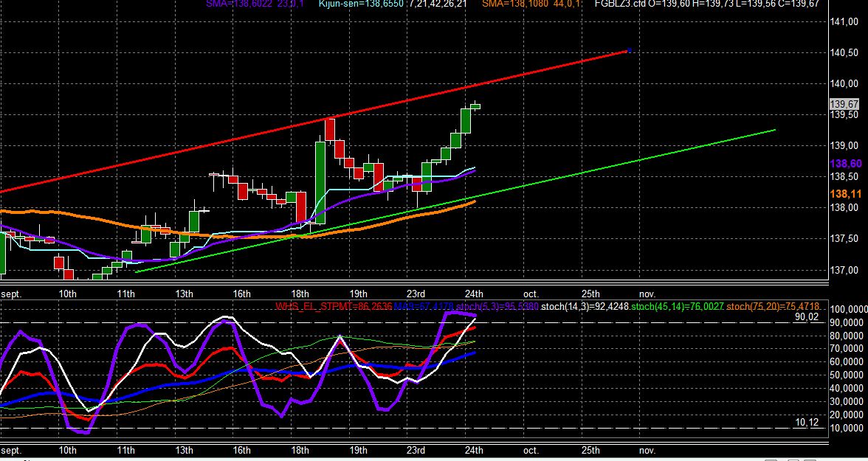Screen dimensions: 868x461
Task: Click the red WHS_EL_STPMT=86,2636 label
Action: 334,306
